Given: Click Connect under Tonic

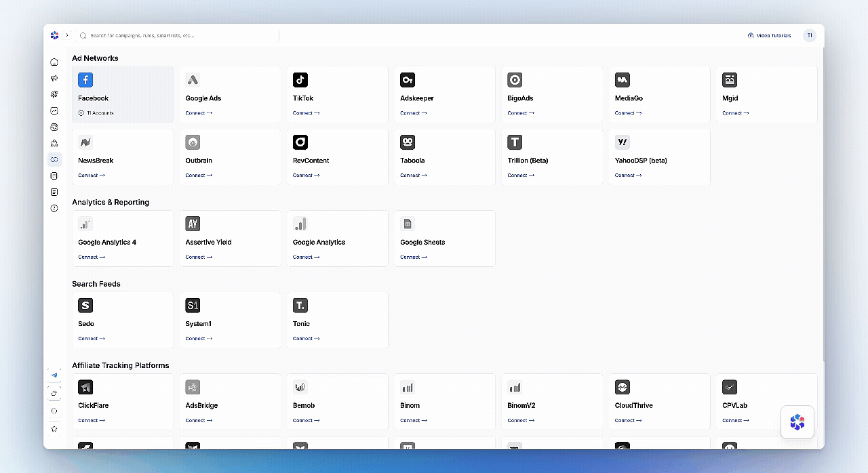Looking at the screenshot, I should click(x=307, y=339).
